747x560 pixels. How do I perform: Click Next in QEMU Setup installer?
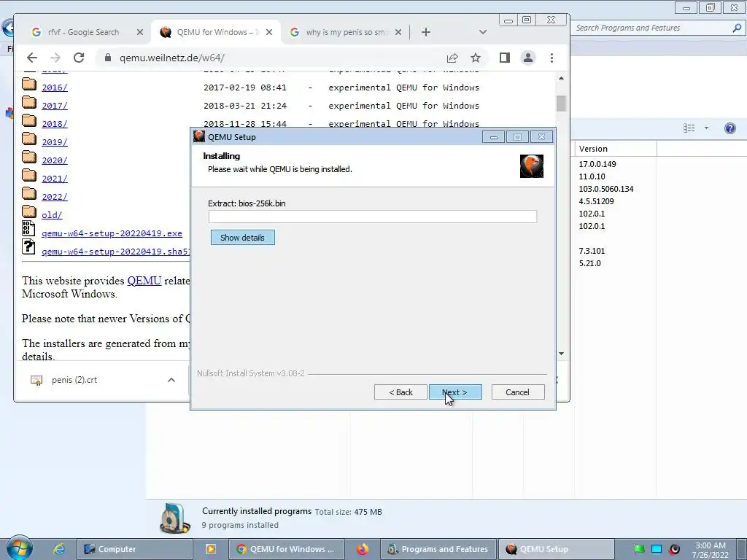click(455, 392)
